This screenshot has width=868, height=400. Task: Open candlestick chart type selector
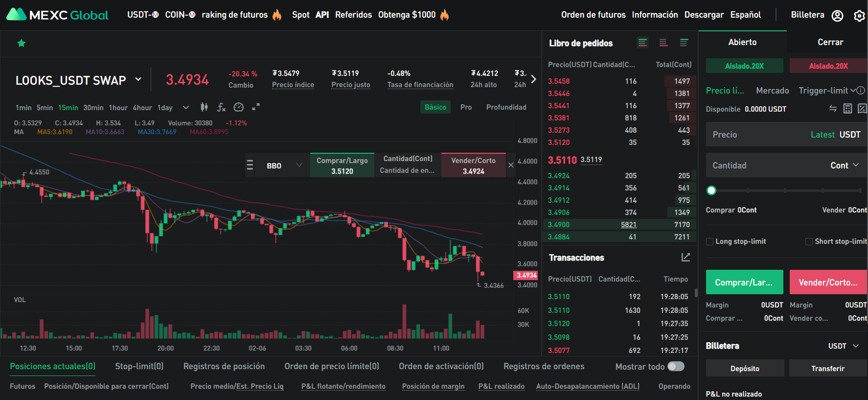[204, 107]
